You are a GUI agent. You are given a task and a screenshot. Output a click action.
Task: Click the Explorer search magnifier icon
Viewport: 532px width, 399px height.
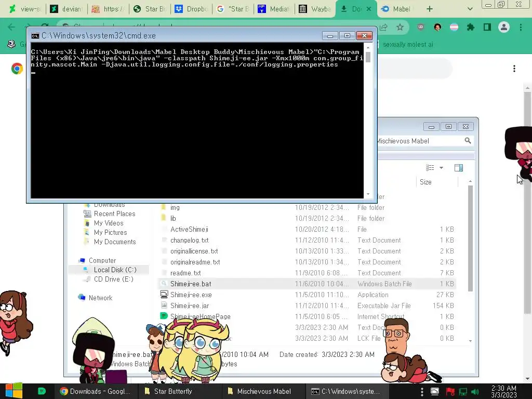point(468,140)
